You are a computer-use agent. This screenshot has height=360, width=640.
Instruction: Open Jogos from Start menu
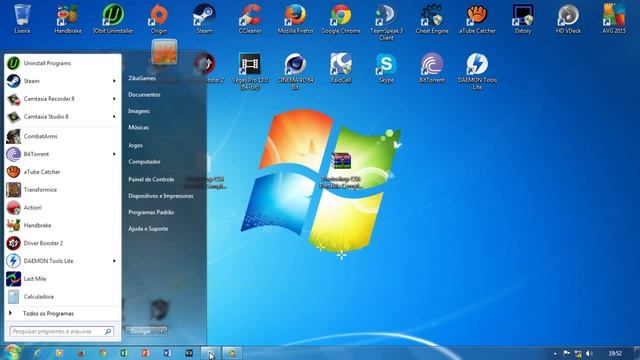136,145
